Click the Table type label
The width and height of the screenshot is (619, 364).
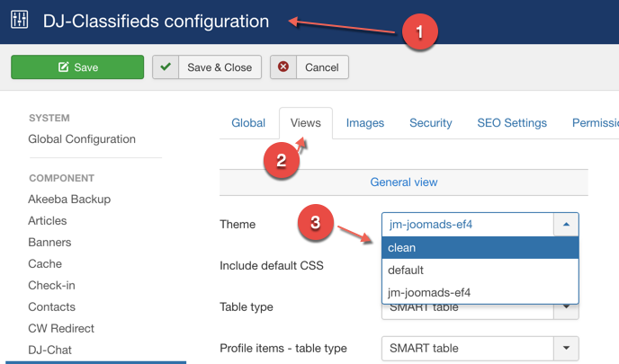point(247,306)
